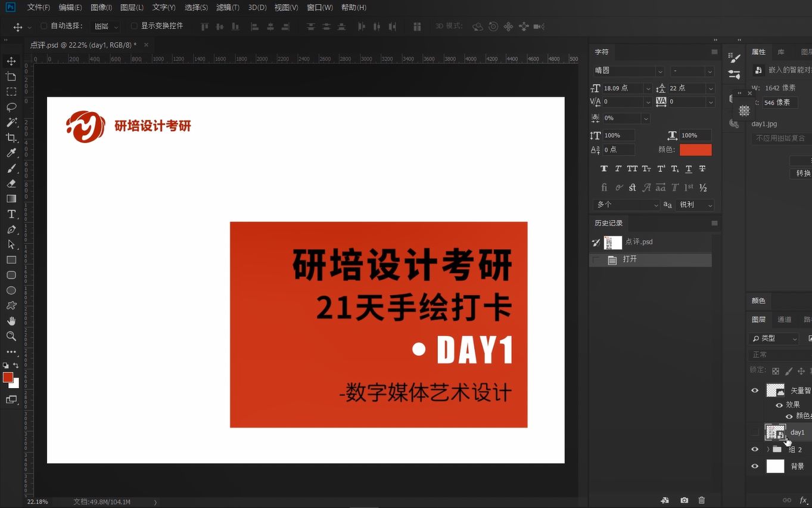Screen dimensions: 812x508
Task: Create new snapshot camera icon in History
Action: tap(685, 500)
